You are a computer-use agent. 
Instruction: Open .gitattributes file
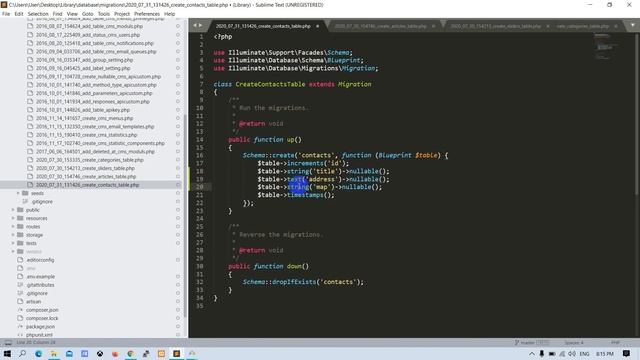coord(40,285)
